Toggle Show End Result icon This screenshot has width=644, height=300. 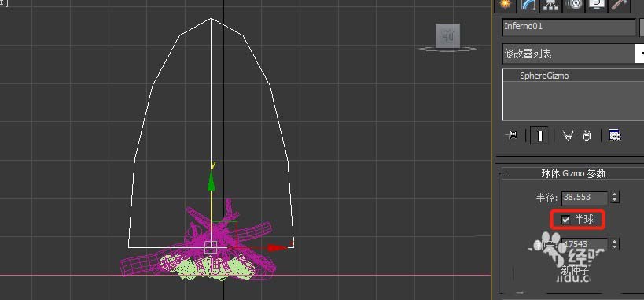click(x=540, y=135)
